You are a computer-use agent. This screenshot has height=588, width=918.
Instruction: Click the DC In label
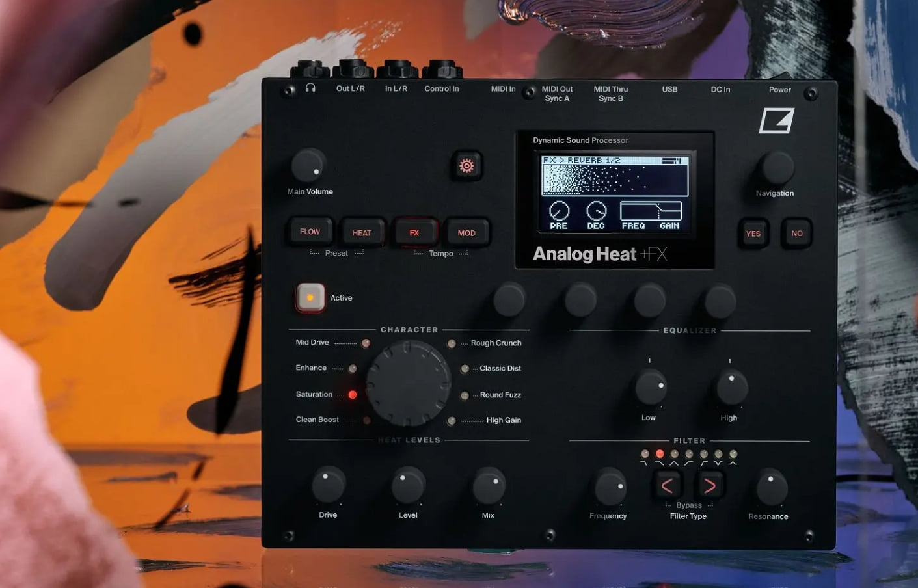coord(720,89)
